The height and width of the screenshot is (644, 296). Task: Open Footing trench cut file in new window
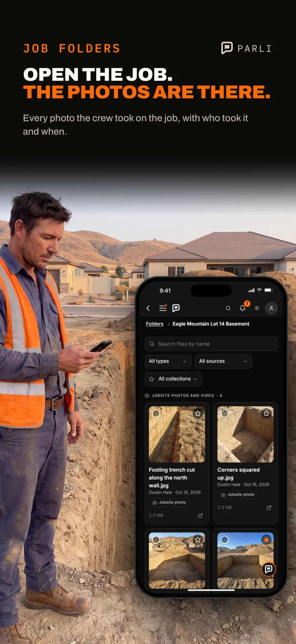[201, 515]
